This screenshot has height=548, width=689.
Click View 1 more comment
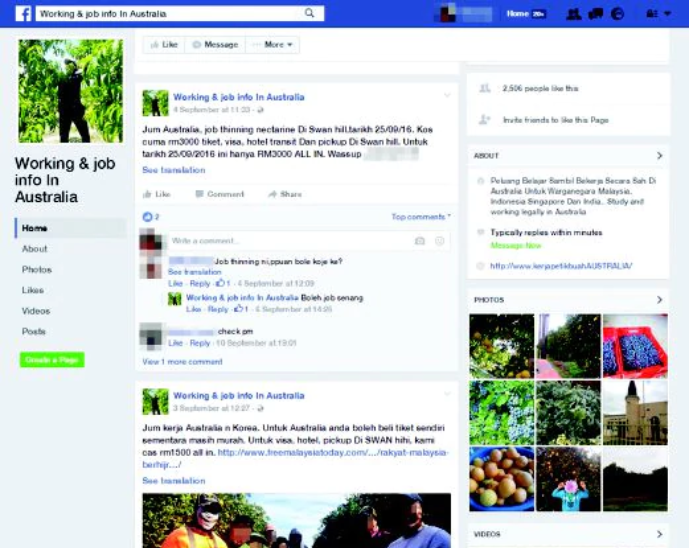click(x=182, y=362)
